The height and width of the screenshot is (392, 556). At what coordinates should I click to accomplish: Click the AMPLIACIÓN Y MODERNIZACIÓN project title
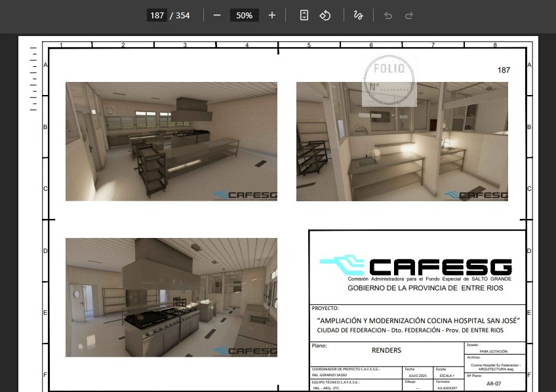(418, 321)
